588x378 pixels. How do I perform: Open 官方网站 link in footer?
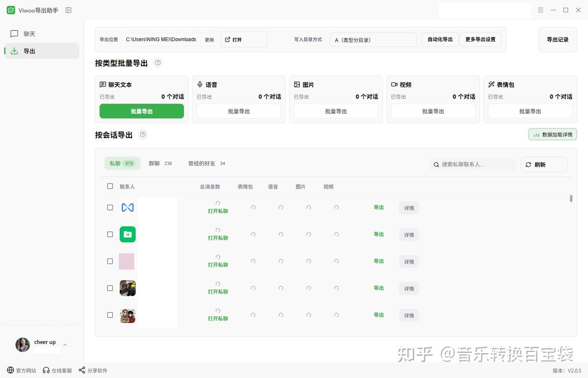(x=22, y=370)
